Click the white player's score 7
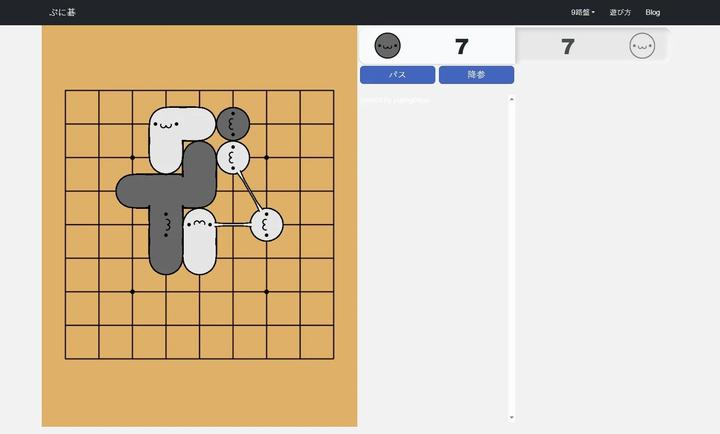This screenshot has height=434, width=720. 567,47
